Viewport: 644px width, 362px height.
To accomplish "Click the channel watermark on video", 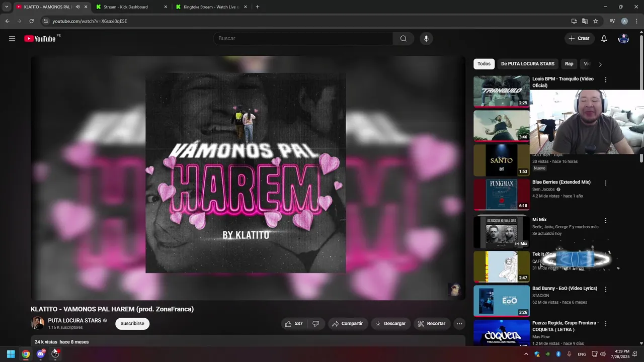I will (x=454, y=290).
